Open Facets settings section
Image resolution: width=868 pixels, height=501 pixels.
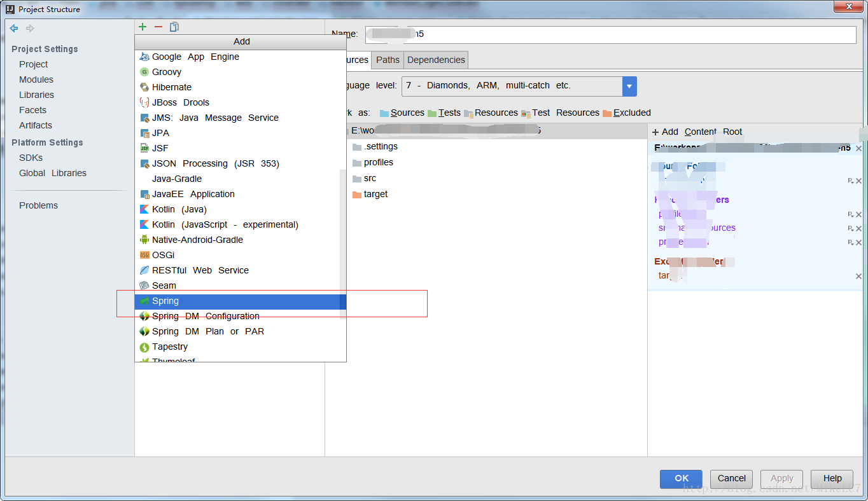click(x=32, y=110)
